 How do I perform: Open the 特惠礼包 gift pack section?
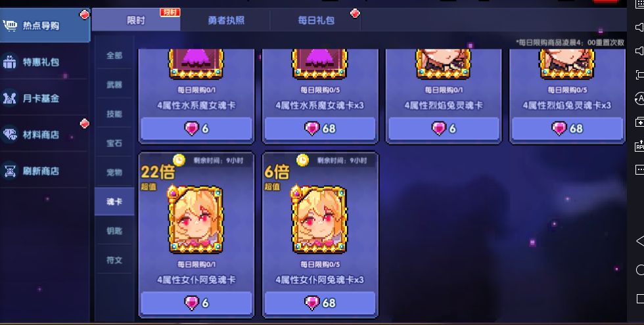[45, 62]
